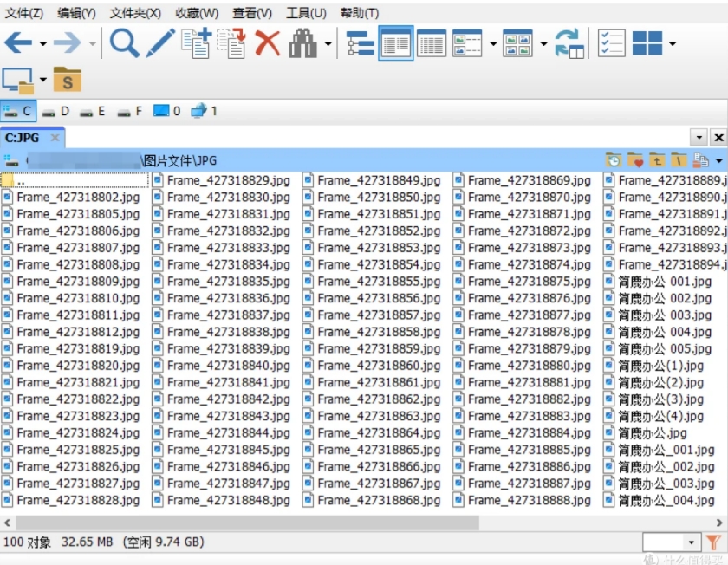Select drive C button
The image size is (728, 565).
coord(18,111)
